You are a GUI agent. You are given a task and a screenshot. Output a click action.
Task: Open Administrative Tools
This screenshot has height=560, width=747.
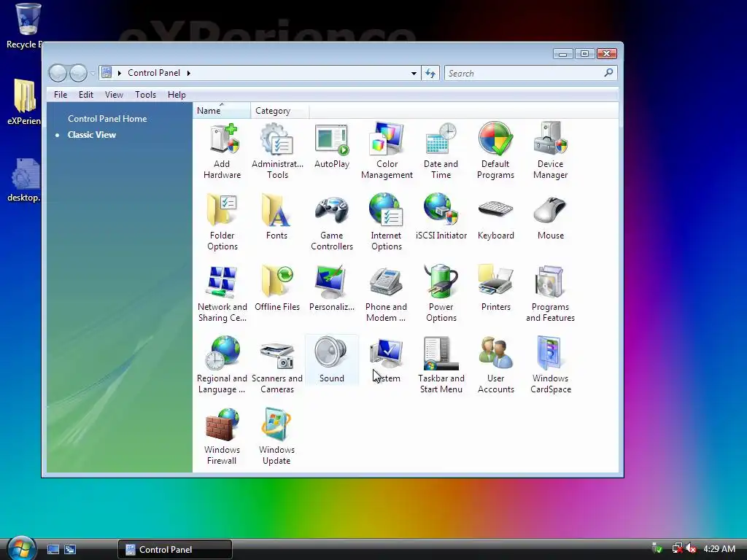(277, 151)
